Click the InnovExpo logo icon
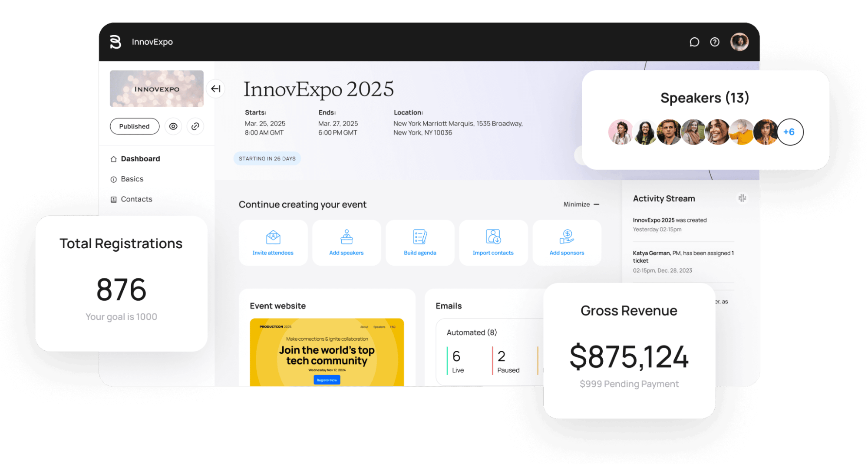Viewport: 868px width, 464px height. coord(116,42)
